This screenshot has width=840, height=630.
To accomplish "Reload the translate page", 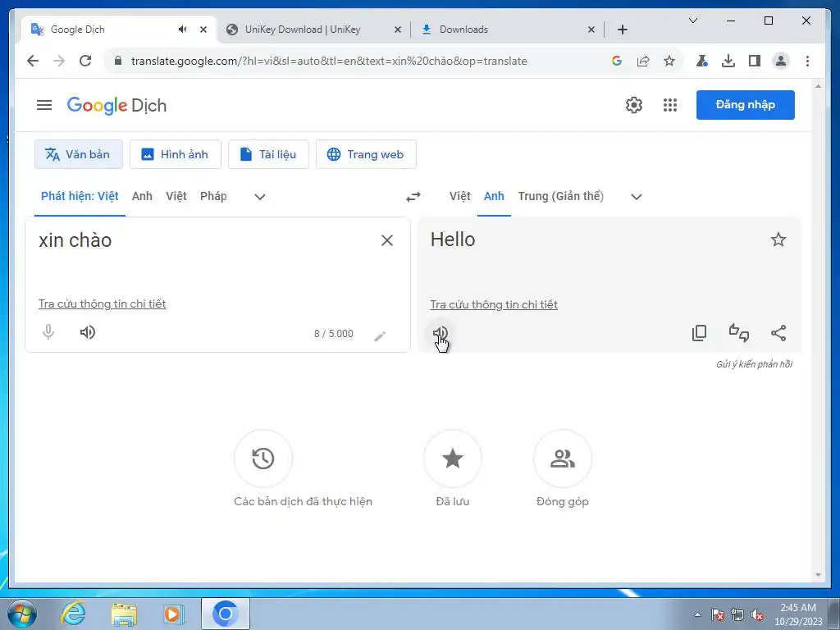I will click(x=85, y=61).
